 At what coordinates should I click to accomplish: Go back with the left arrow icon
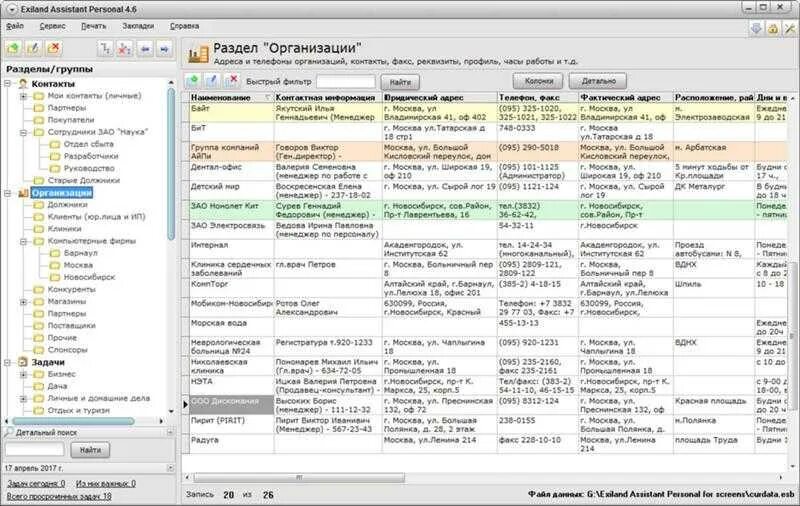145,49
